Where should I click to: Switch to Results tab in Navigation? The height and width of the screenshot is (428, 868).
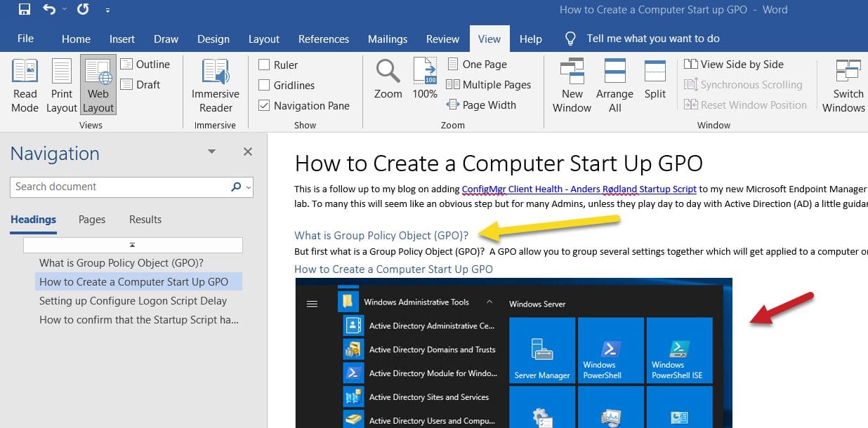pyautogui.click(x=145, y=220)
